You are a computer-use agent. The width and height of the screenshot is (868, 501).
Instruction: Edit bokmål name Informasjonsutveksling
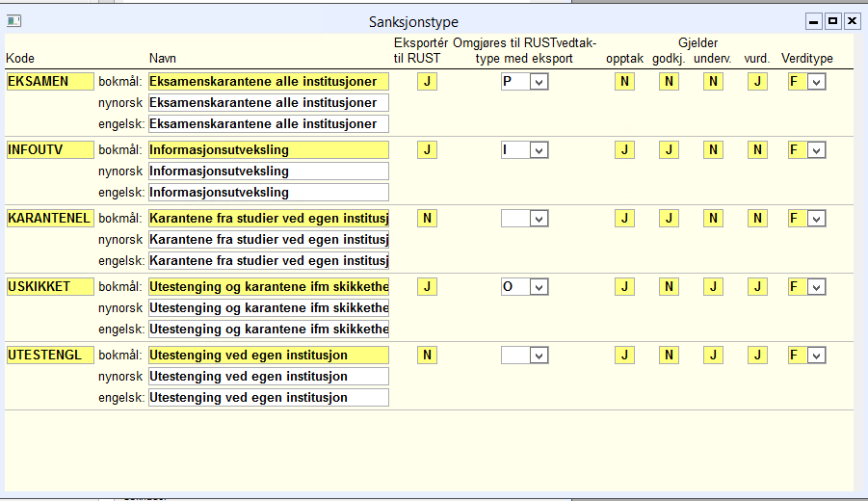coord(269,150)
